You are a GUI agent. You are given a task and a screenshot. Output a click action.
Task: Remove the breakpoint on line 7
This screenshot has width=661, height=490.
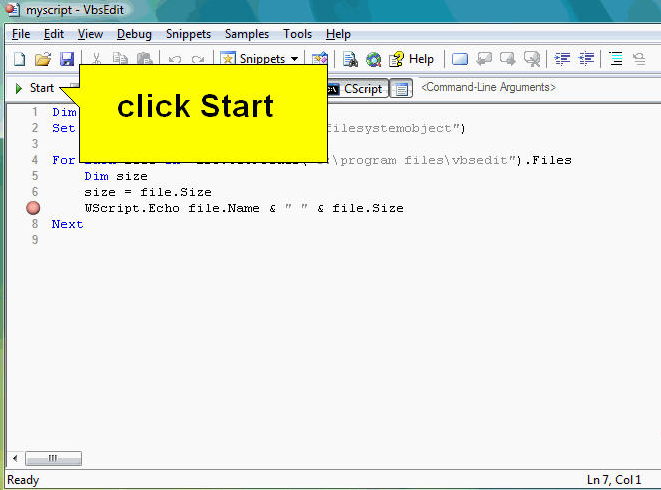[33, 208]
